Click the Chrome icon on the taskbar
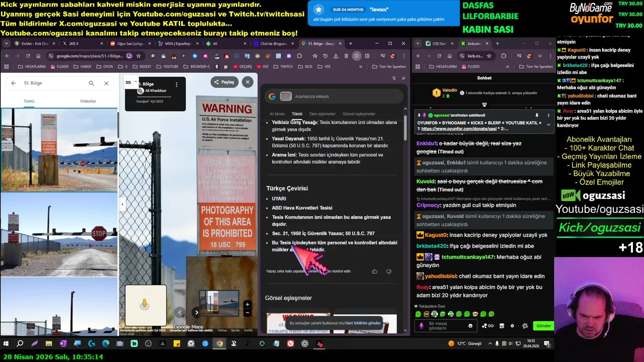This screenshot has width=644, height=362. pyautogui.click(x=219, y=344)
